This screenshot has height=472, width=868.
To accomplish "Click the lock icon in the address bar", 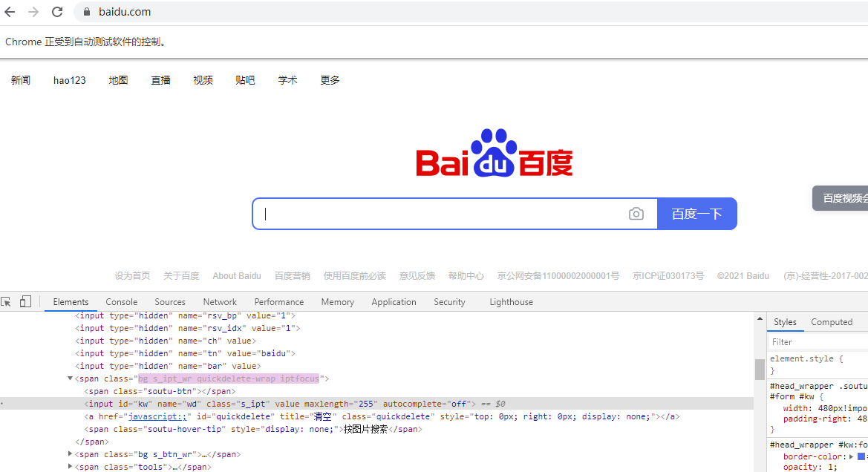I will [86, 12].
